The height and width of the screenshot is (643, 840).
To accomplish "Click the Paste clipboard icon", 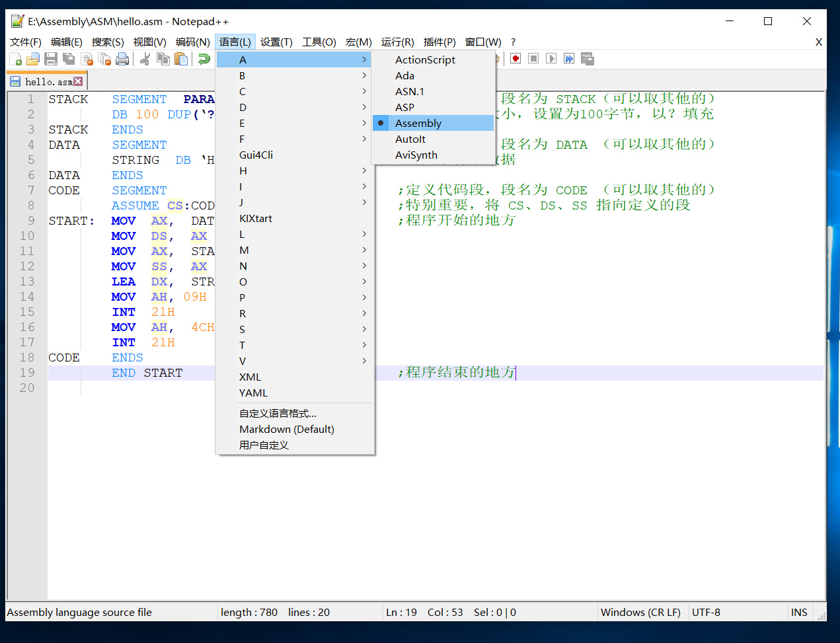I will point(181,59).
